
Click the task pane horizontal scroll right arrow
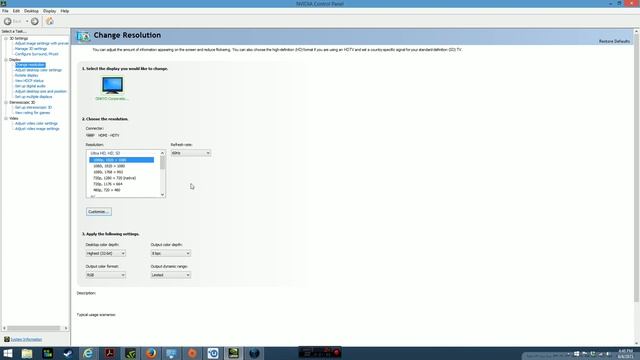point(66,328)
